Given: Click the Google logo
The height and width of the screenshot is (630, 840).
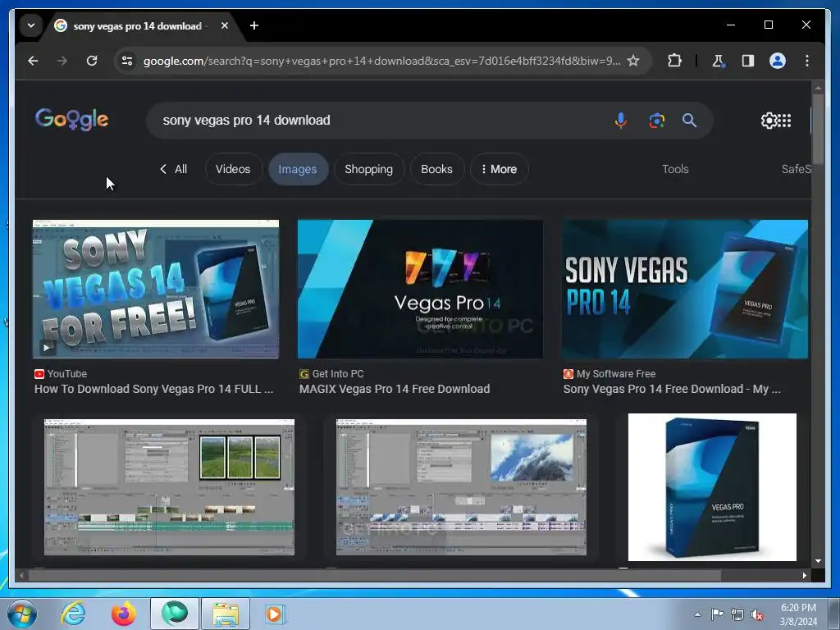Looking at the screenshot, I should tap(72, 120).
